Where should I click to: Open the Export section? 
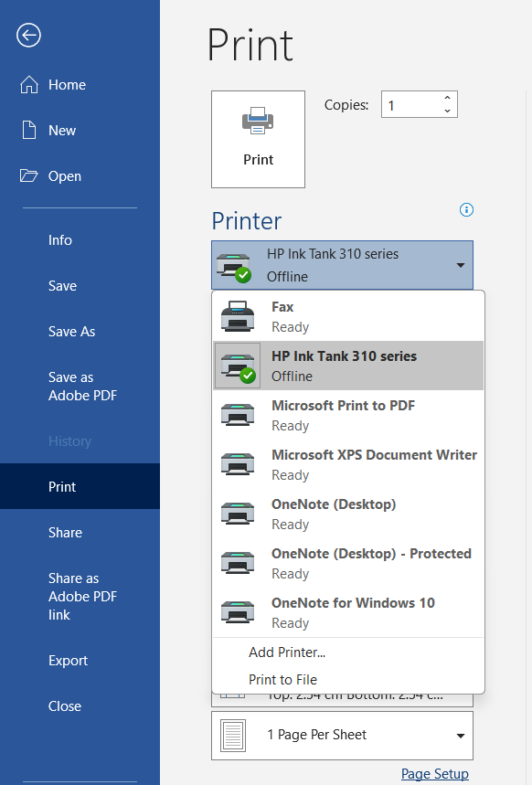coord(69,661)
